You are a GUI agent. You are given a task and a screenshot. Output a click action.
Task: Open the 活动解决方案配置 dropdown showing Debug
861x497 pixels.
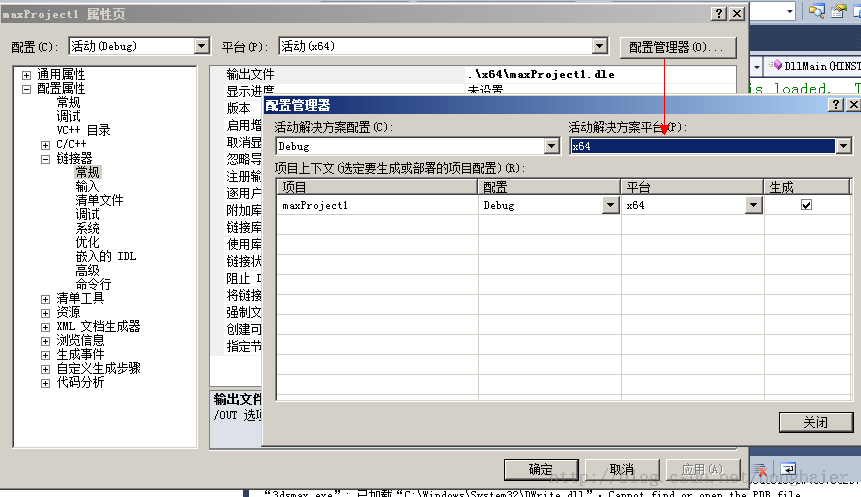point(552,146)
